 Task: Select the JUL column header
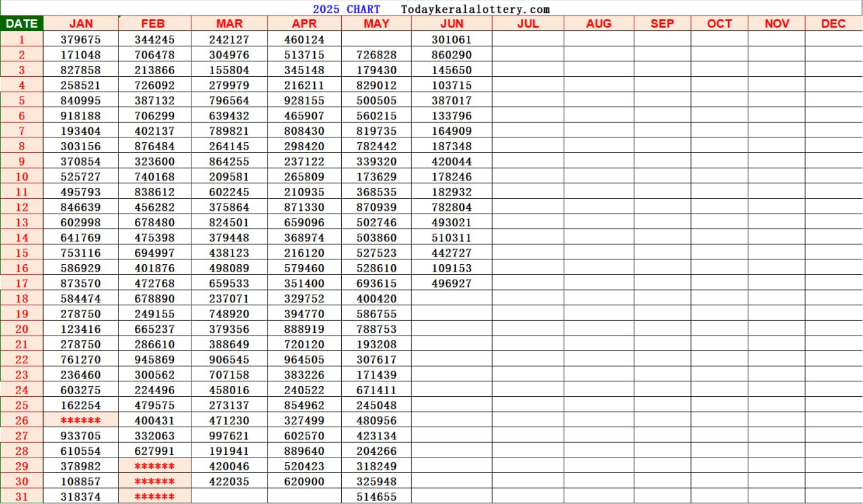528,24
